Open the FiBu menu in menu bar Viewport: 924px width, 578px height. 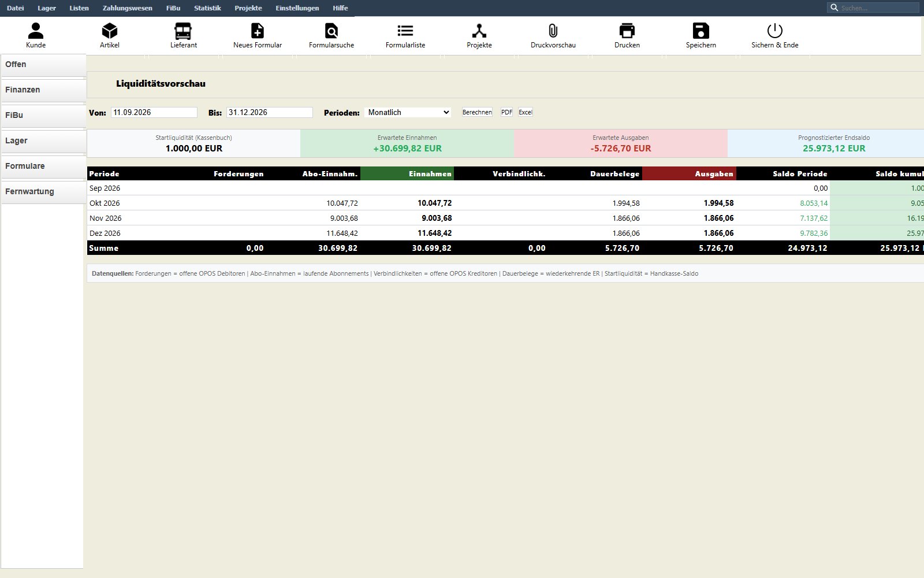(x=173, y=8)
